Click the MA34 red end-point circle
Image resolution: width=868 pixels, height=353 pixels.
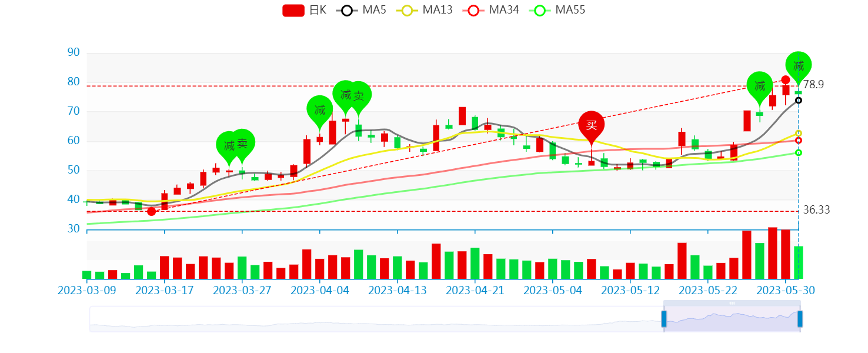coord(799,141)
